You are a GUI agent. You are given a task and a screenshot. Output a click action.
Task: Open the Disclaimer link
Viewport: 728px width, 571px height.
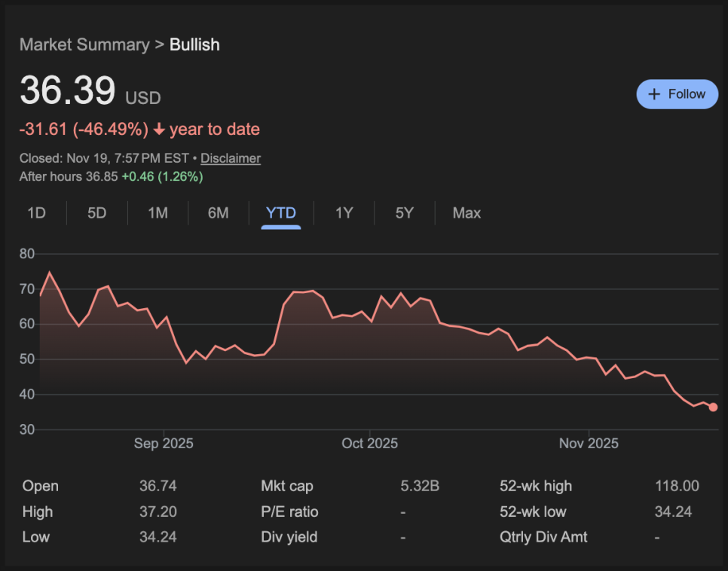(x=231, y=158)
